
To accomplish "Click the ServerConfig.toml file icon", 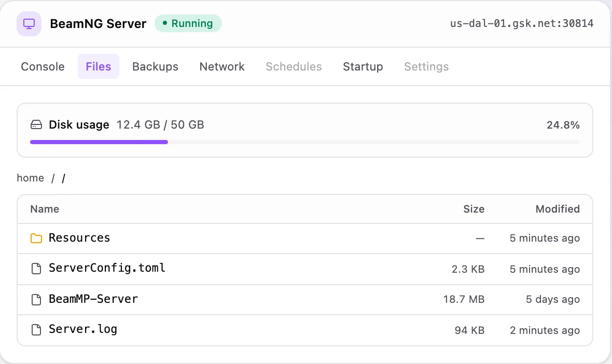I will [36, 269].
